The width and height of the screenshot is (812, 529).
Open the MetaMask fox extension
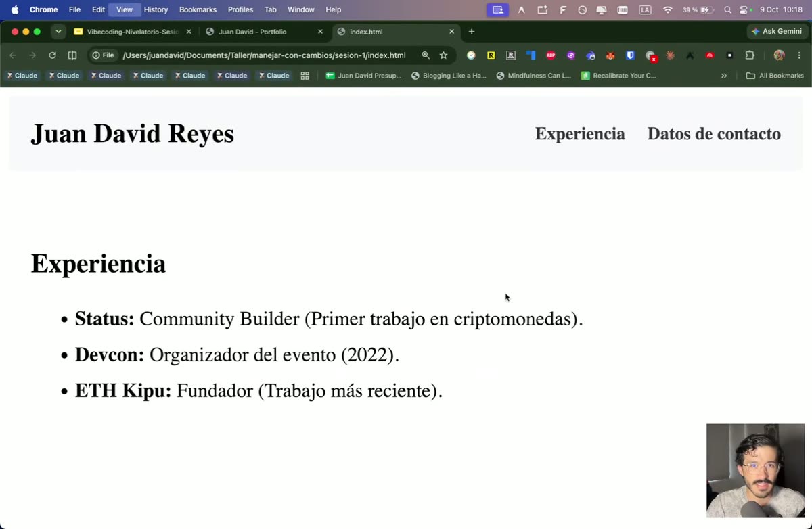pyautogui.click(x=610, y=55)
